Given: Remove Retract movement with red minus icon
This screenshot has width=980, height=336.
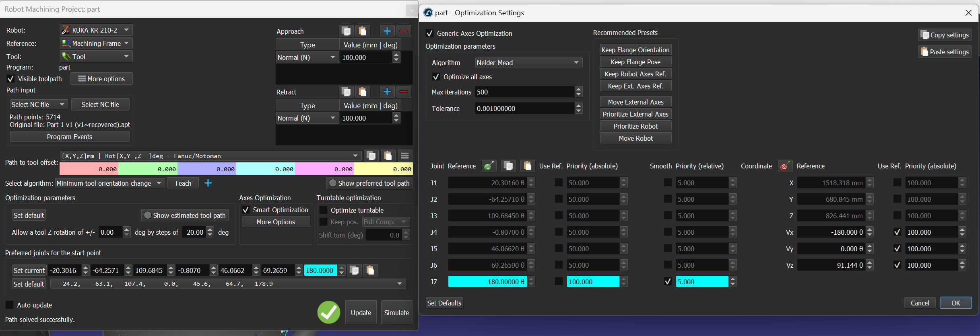Looking at the screenshot, I should tap(404, 92).
